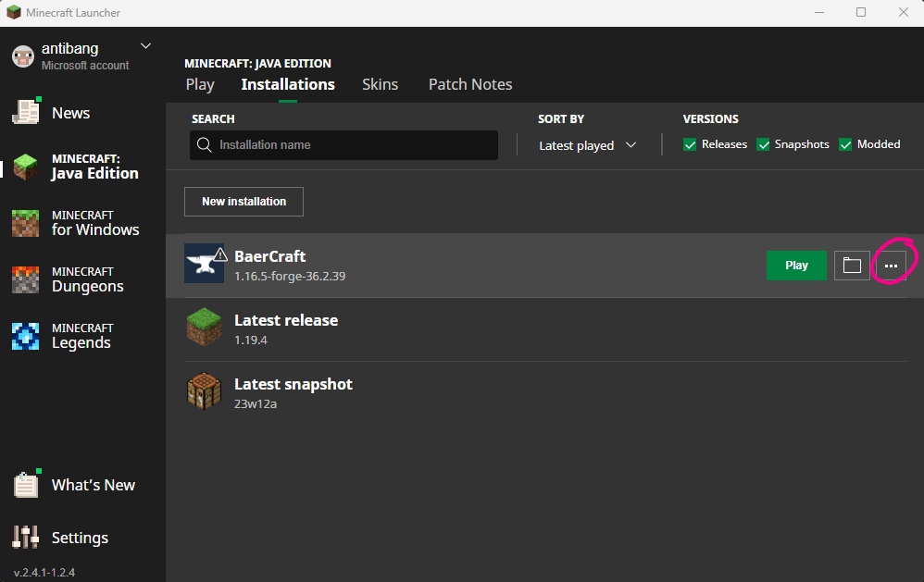
Task: Open the News section icon
Action: (26, 112)
